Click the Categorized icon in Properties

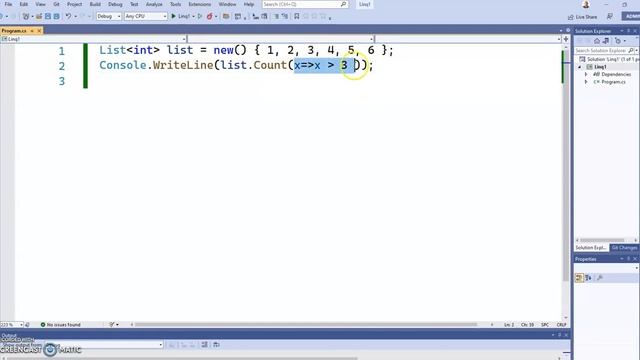(x=579, y=278)
